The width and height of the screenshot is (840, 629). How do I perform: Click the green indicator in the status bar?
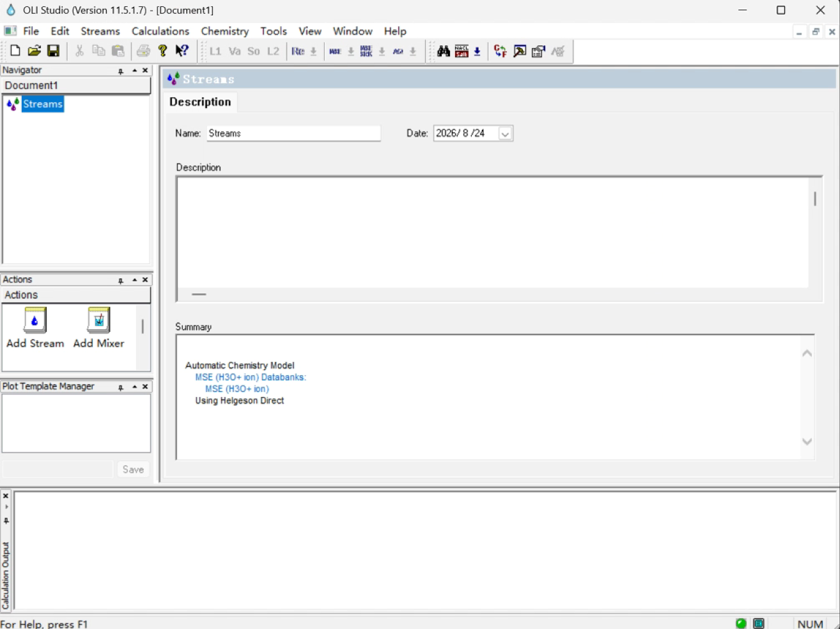[x=741, y=624]
